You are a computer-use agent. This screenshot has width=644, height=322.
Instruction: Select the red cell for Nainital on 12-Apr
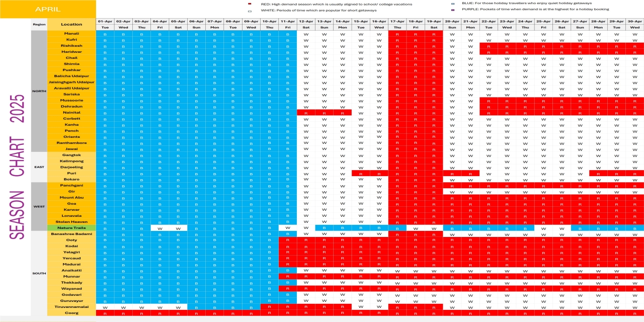pyautogui.click(x=306, y=112)
